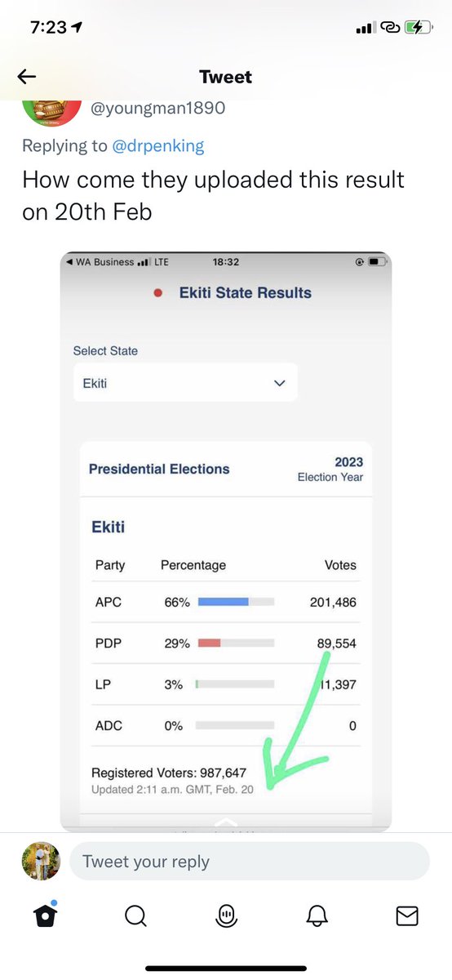Expand the Select State Ekiti dropdown
Image resolution: width=452 pixels, height=980 pixels.
185,383
